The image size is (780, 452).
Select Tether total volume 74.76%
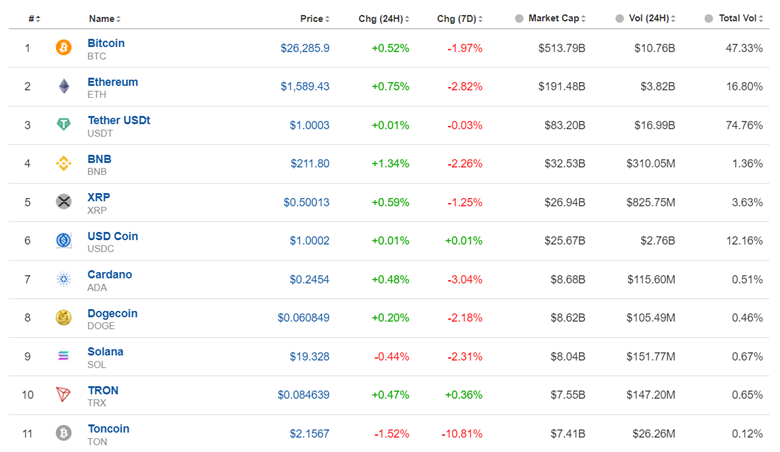pos(744,125)
